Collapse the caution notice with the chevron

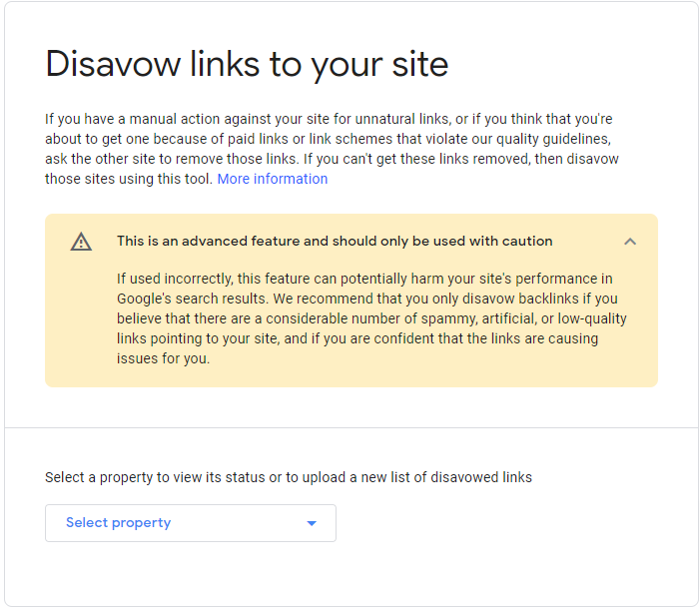pos(630,242)
